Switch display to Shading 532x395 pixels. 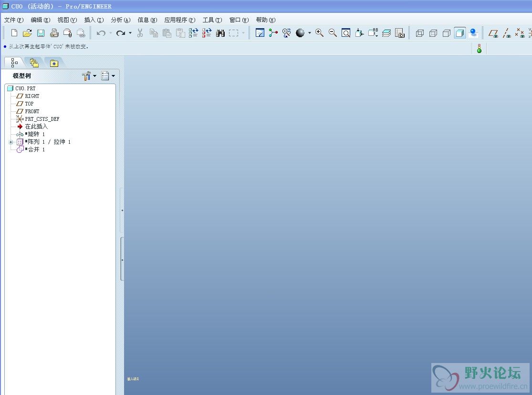pyautogui.click(x=460, y=33)
